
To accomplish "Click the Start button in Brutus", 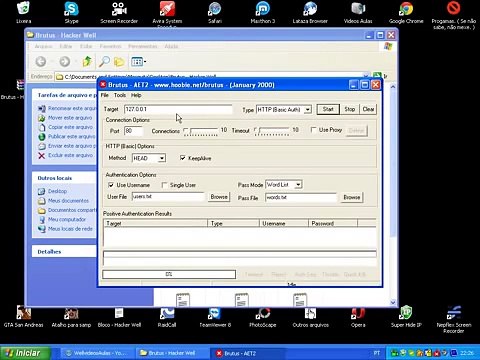I will pyautogui.click(x=328, y=109).
